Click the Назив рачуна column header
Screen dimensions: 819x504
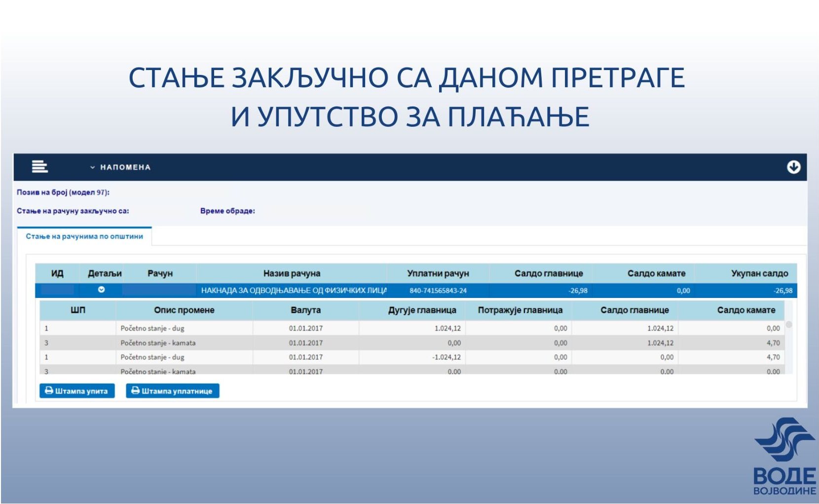point(292,273)
